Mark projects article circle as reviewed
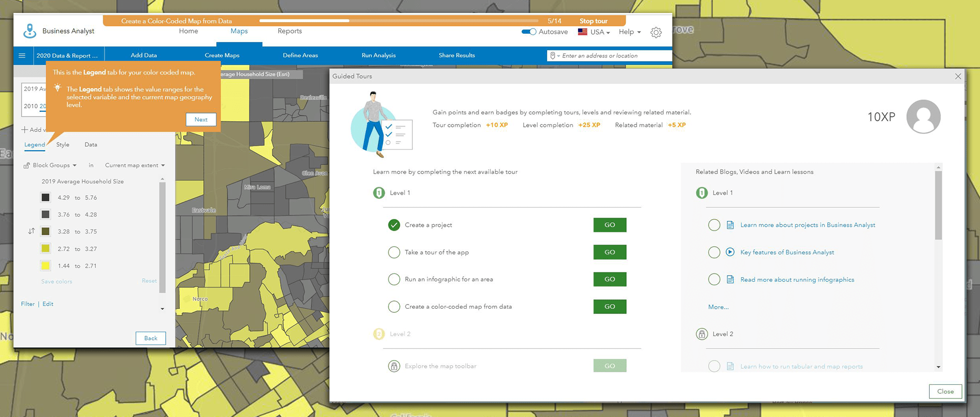980x417 pixels. tap(714, 225)
